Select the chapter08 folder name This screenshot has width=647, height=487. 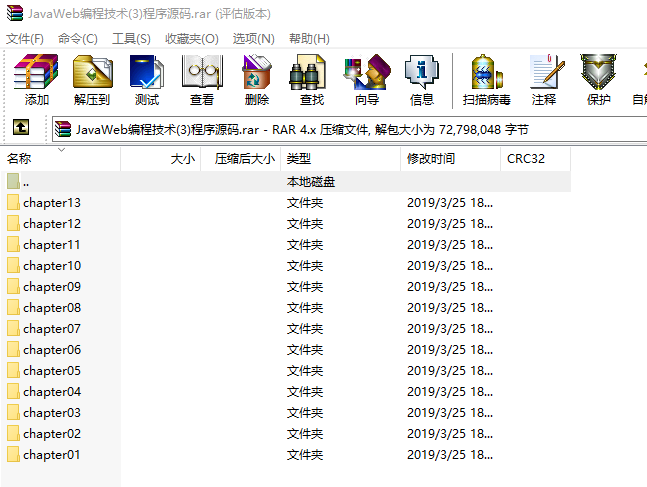[52, 307]
